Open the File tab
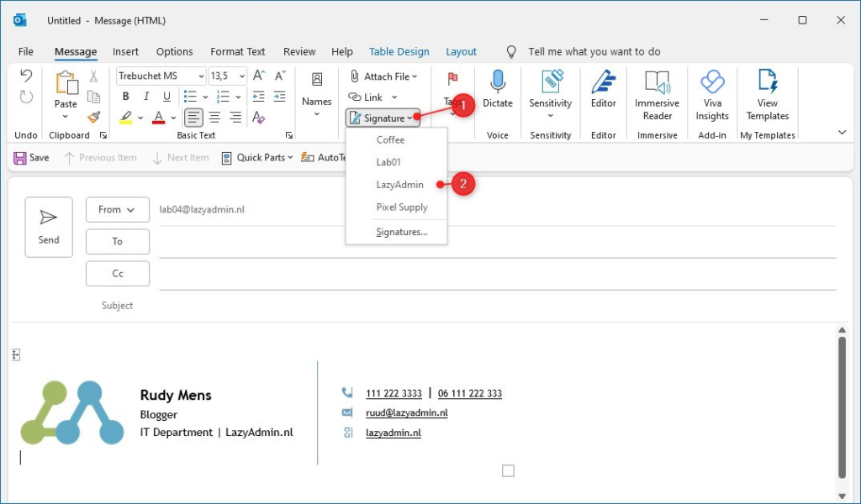The image size is (861, 504). 26,51
